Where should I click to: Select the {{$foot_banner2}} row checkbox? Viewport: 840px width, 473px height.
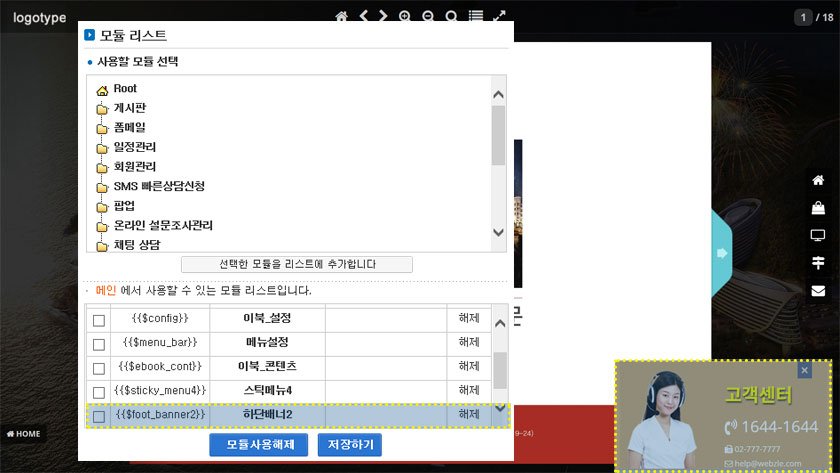pyautogui.click(x=99, y=416)
